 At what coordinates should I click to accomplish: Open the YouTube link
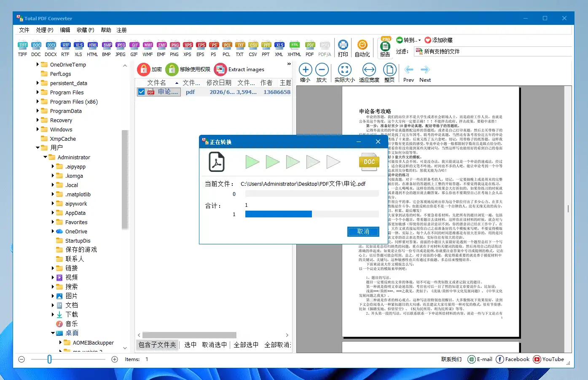(x=548, y=359)
